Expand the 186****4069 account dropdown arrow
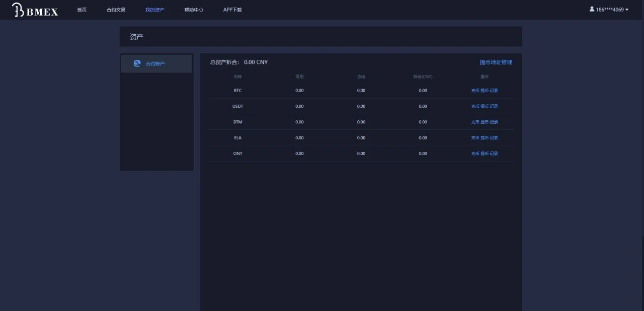Screen dimensions: 644x311 tap(627, 10)
